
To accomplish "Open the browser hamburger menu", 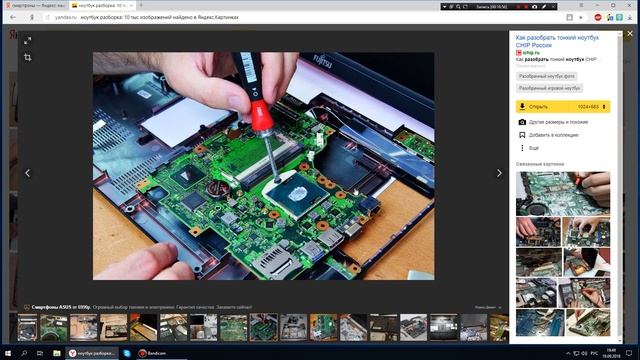I will tap(581, 6).
